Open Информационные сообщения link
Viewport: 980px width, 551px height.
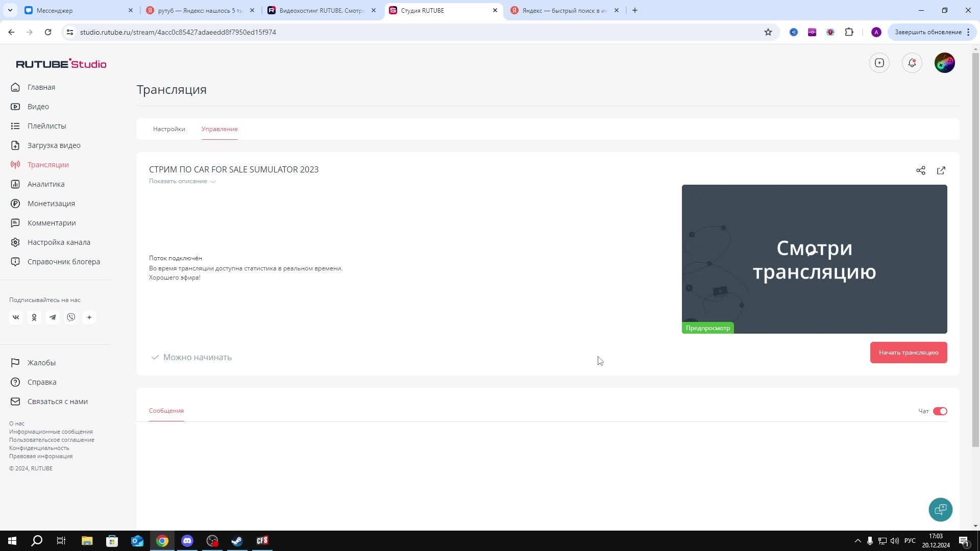click(x=51, y=432)
